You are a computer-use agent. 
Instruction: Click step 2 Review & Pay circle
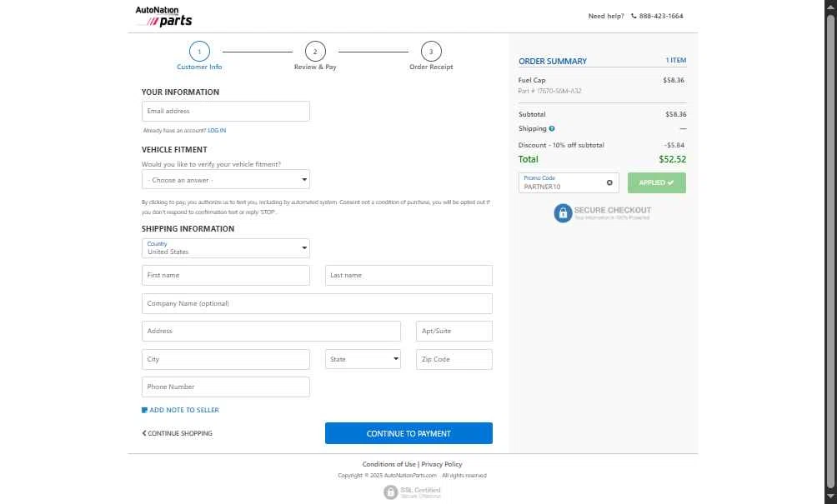[315, 52]
